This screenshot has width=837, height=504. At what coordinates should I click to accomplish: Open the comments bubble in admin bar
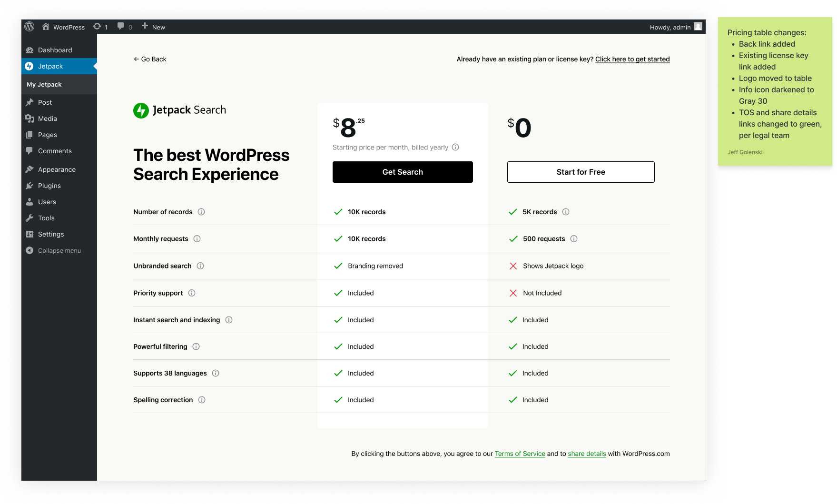[121, 26]
